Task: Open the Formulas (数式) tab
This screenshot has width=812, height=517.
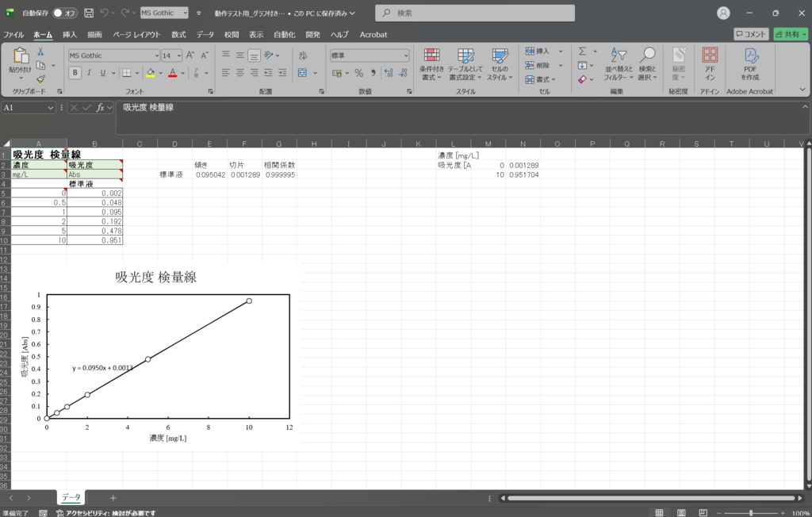Action: tap(178, 35)
